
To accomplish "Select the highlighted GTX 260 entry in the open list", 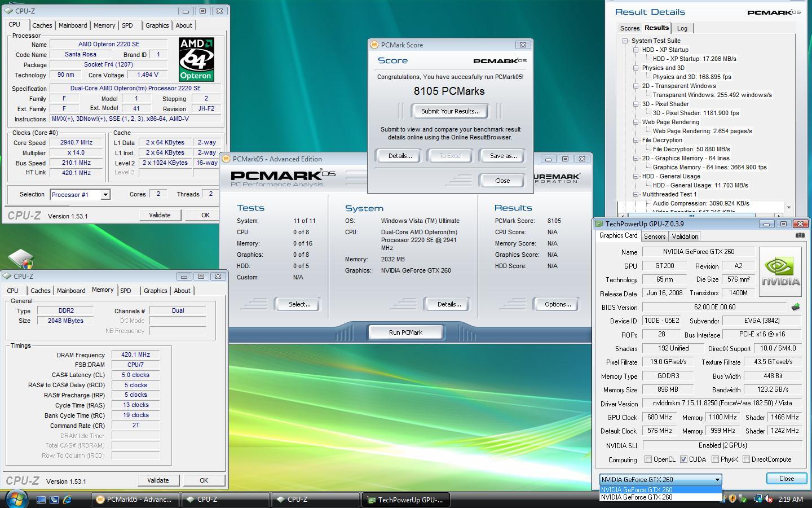I will (x=660, y=489).
